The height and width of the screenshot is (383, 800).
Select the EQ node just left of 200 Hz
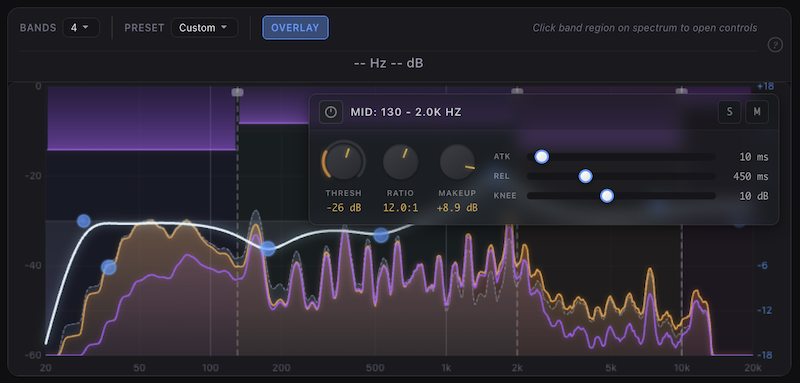pos(268,249)
